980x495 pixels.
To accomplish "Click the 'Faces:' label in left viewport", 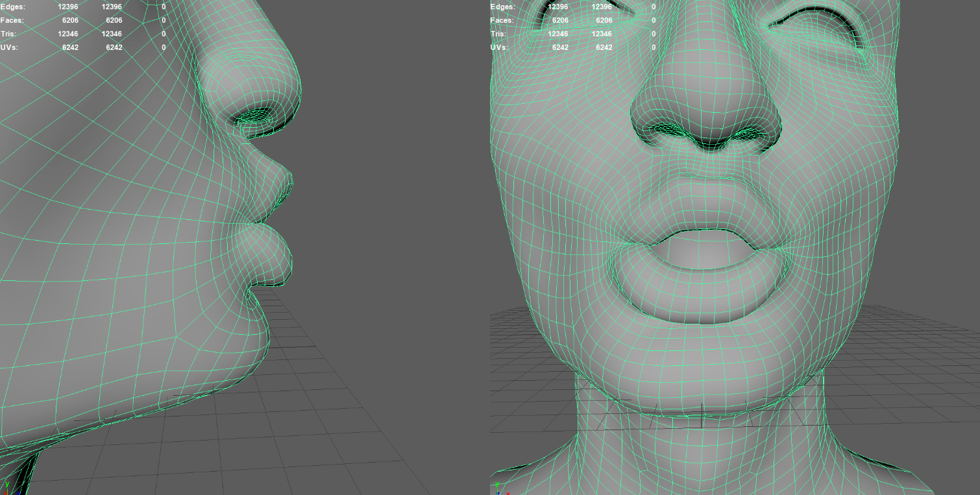I will 12,20.
